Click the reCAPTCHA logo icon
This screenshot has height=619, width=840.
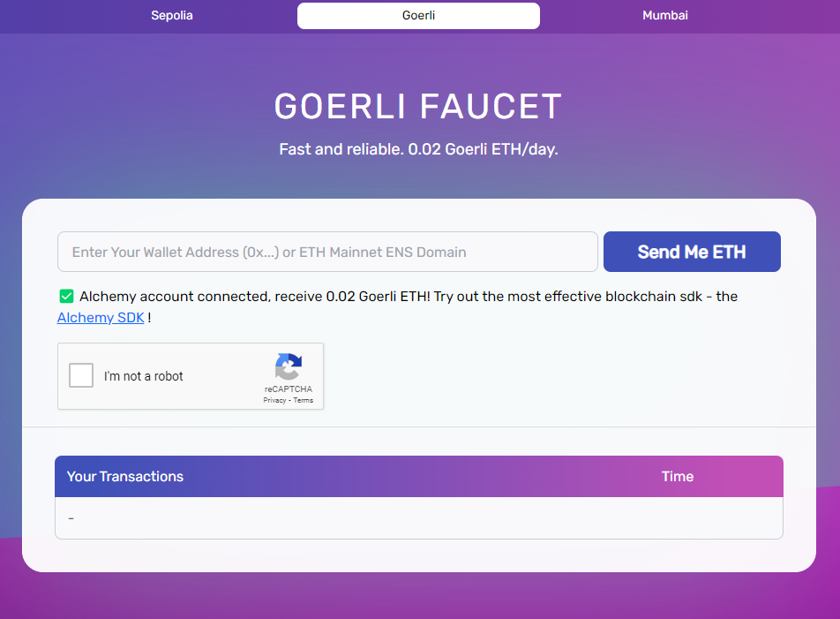click(288, 366)
